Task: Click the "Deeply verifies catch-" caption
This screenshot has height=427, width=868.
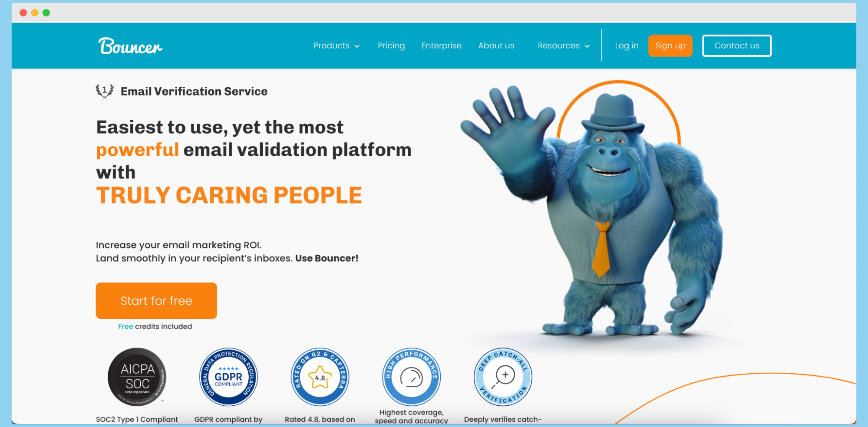Action: [x=503, y=419]
